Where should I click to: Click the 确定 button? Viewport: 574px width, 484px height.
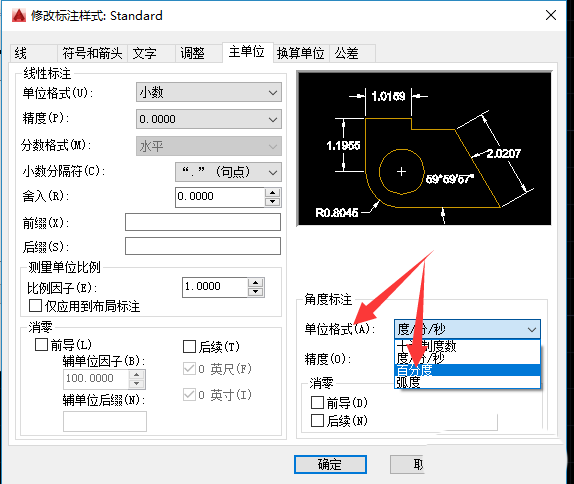[330, 465]
